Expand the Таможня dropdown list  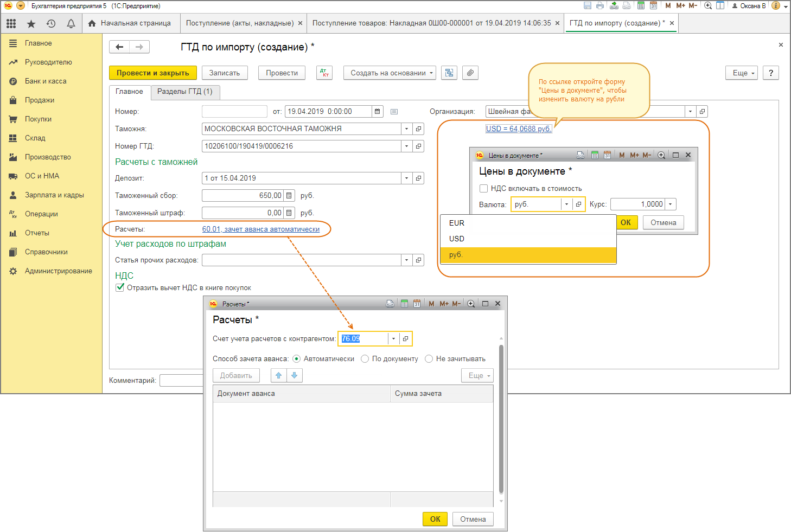point(406,129)
